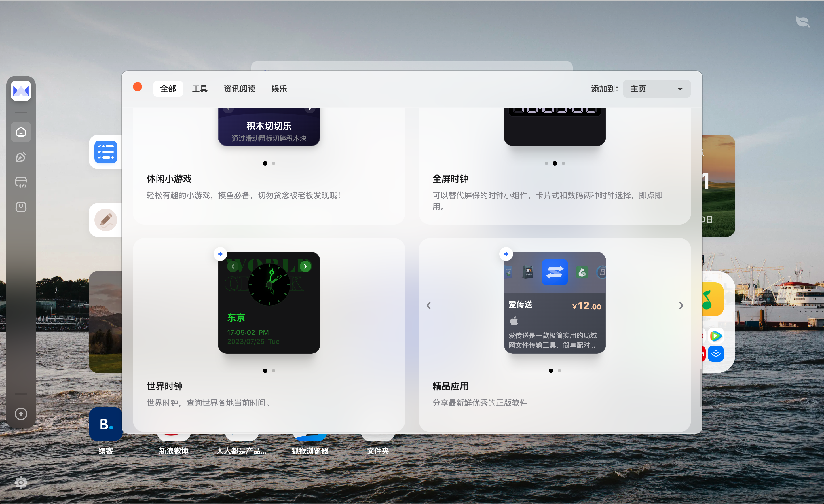Click the home icon in left sidebar
The height and width of the screenshot is (504, 824).
tap(21, 132)
